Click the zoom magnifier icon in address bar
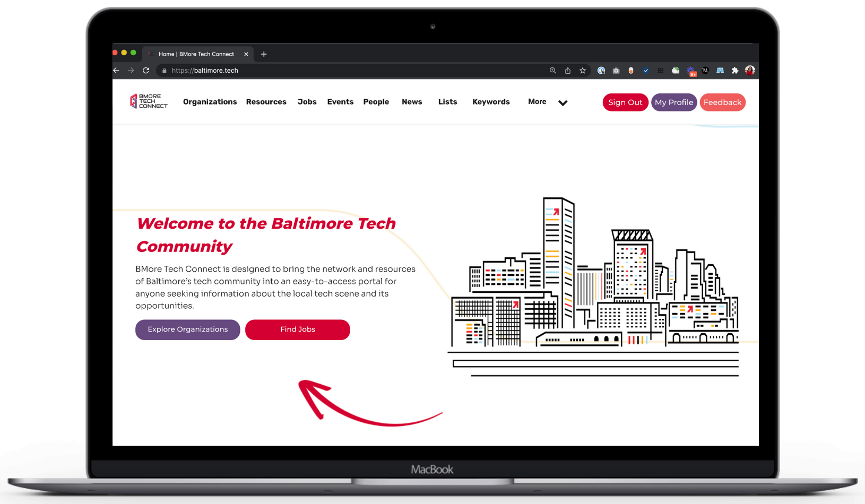 click(x=553, y=70)
